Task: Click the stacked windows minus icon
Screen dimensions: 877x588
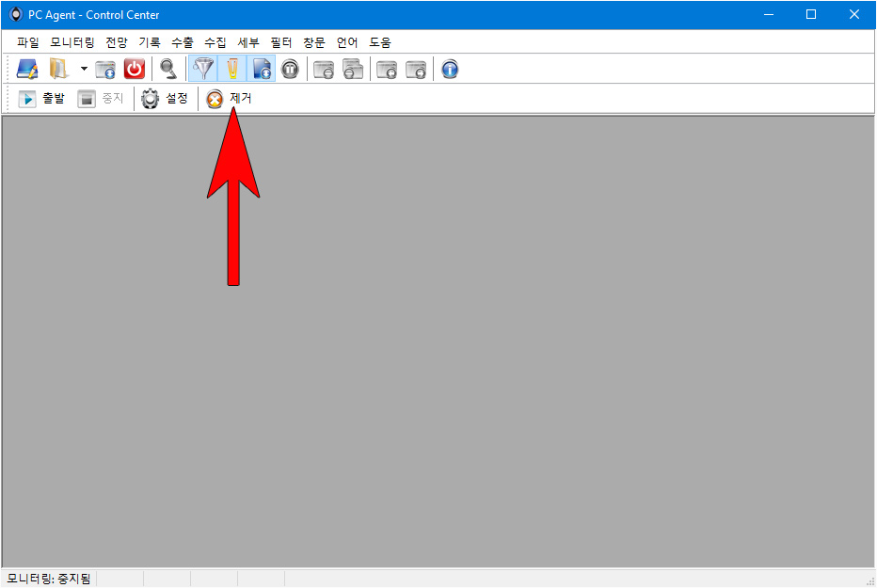Action: click(353, 70)
